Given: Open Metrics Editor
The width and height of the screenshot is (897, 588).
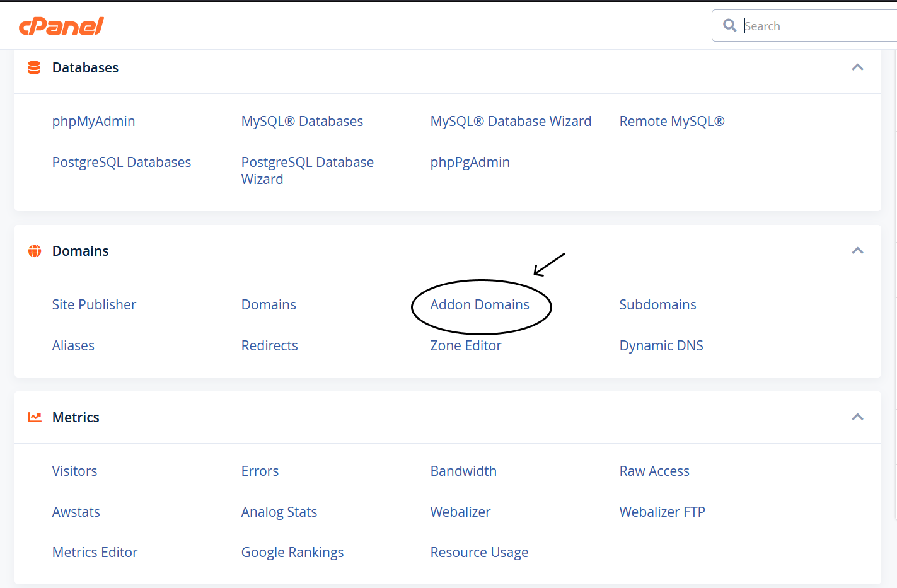Looking at the screenshot, I should point(95,552).
